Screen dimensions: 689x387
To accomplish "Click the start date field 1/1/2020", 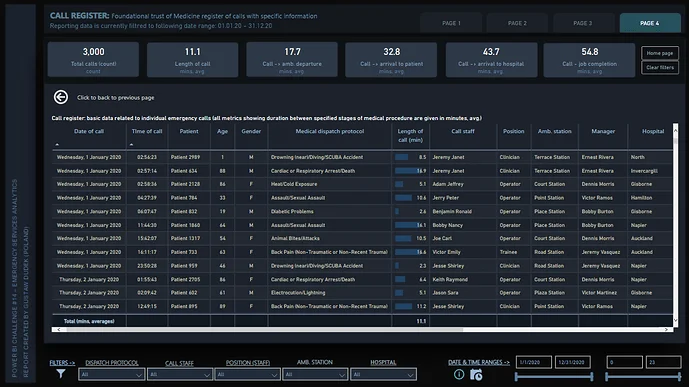I will (x=533, y=362).
